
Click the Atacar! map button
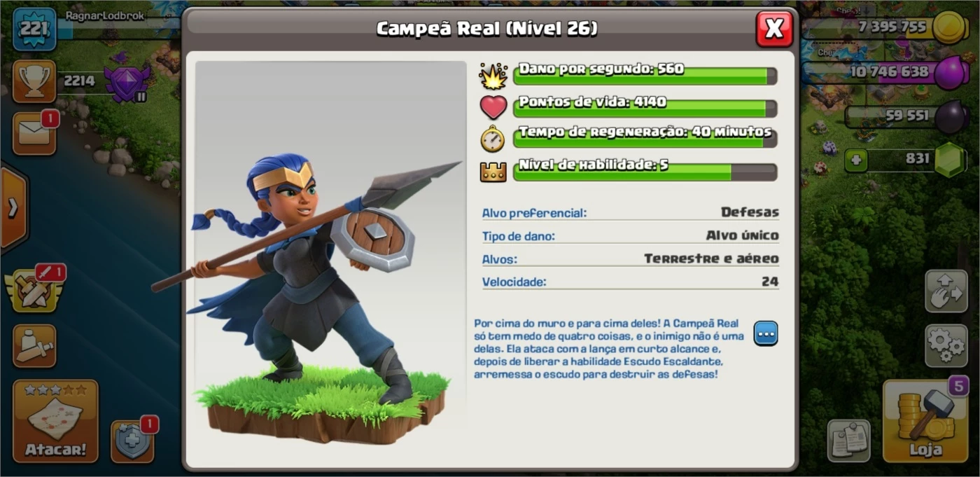(55, 421)
